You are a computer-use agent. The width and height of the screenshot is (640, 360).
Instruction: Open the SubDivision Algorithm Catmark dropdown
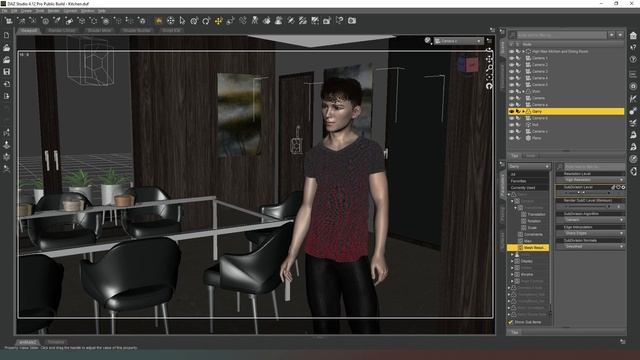tap(591, 220)
